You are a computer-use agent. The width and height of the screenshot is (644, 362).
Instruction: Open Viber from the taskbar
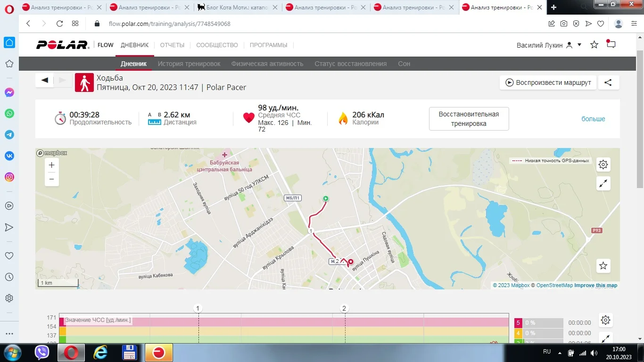tap(42, 353)
